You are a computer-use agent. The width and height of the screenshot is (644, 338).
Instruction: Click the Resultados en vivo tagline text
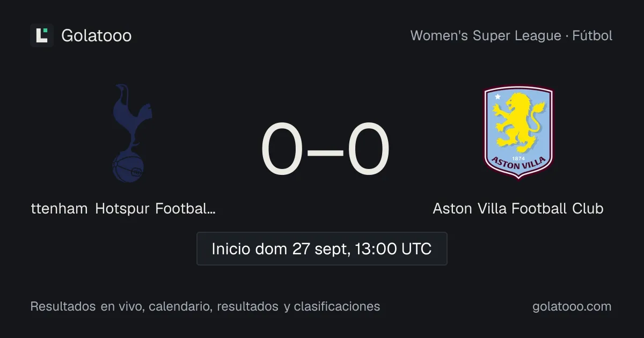coord(205,306)
